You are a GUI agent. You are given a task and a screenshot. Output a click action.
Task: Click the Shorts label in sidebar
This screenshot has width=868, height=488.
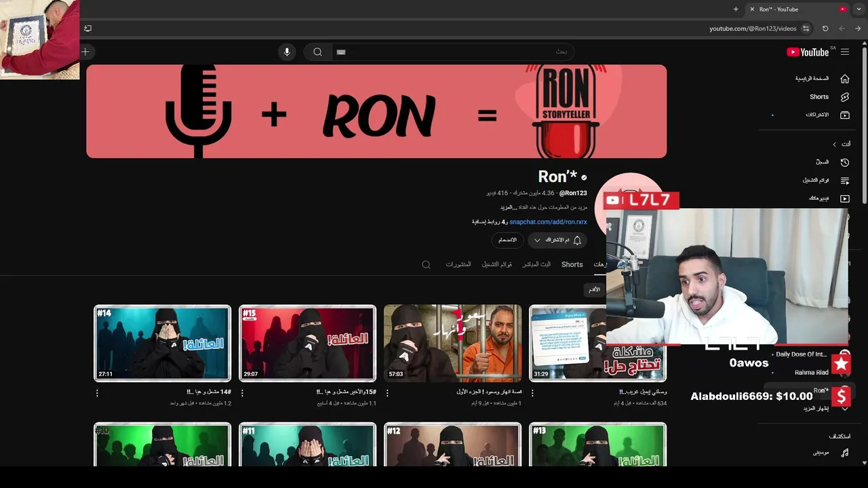(x=819, y=97)
